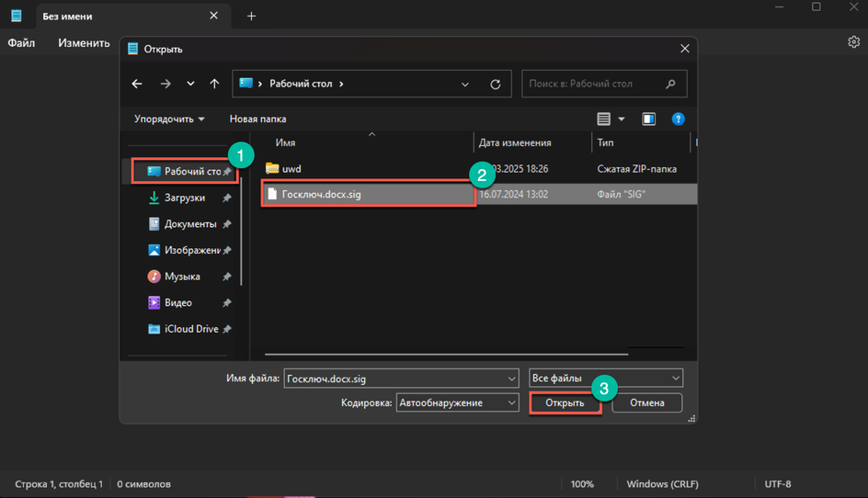Click the pin icon next to Музыка
The height and width of the screenshot is (498, 868).
(226, 277)
